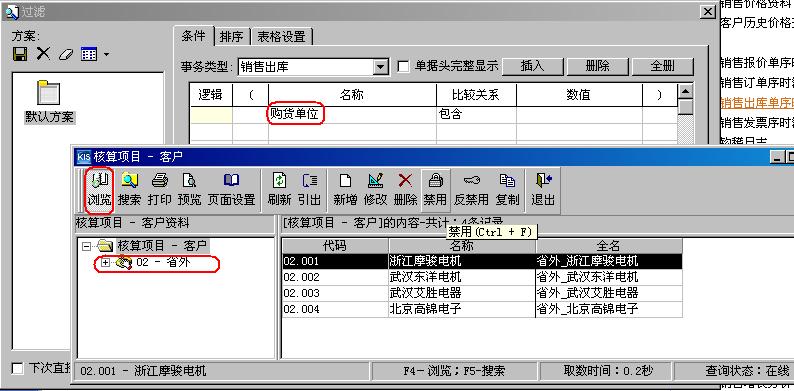Click the 代码 column header
Viewport: 794px width, 391px height.
pyautogui.click(x=335, y=246)
